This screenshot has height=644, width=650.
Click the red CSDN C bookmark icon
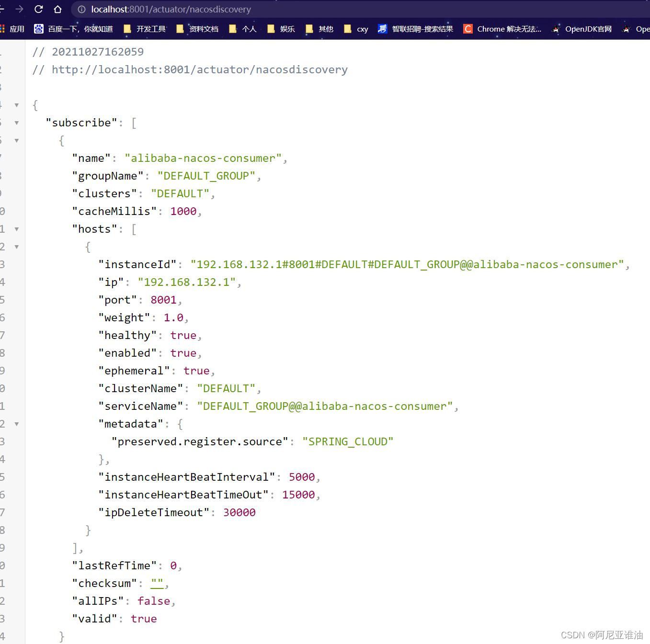[x=468, y=29]
